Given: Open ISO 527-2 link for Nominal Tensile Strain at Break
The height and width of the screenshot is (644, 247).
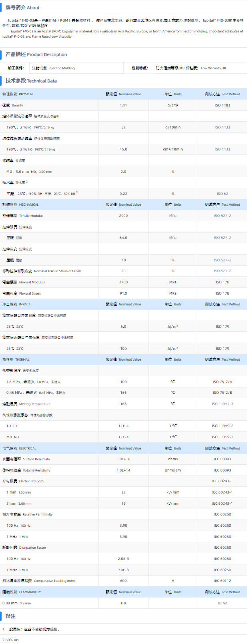Looking at the screenshot, I should click(222, 271).
